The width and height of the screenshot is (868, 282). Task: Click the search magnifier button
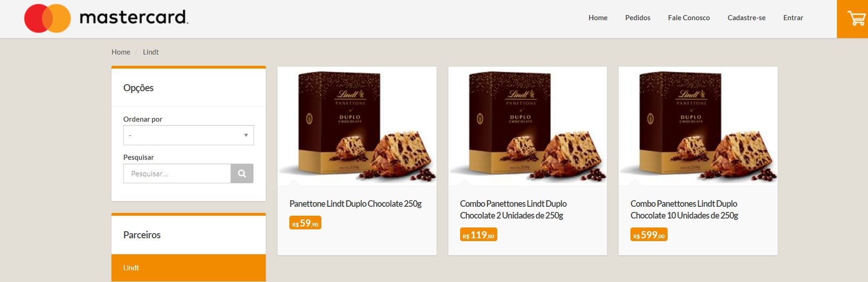click(x=242, y=173)
